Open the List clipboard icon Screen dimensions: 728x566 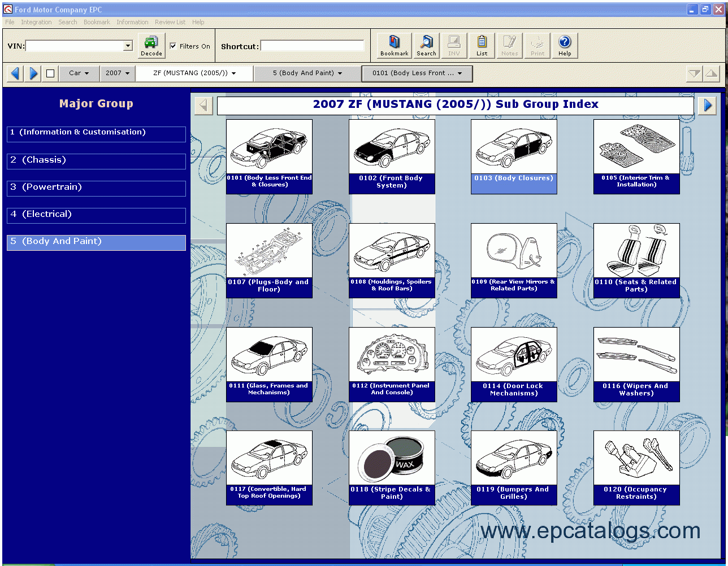point(482,45)
